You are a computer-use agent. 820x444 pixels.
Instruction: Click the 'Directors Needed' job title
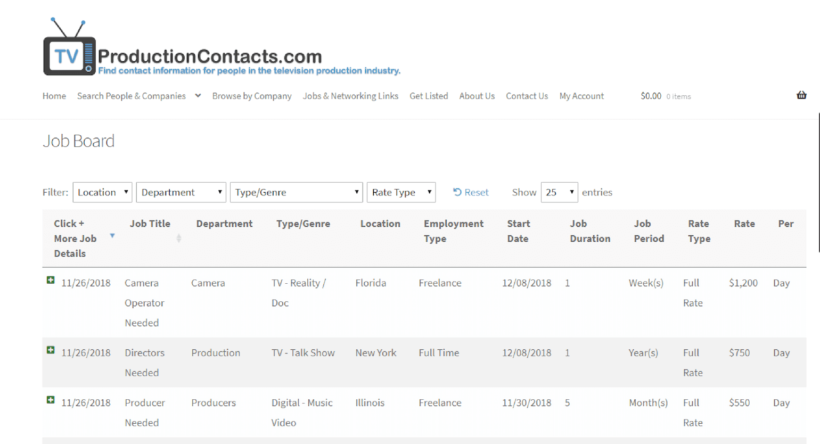(x=144, y=363)
